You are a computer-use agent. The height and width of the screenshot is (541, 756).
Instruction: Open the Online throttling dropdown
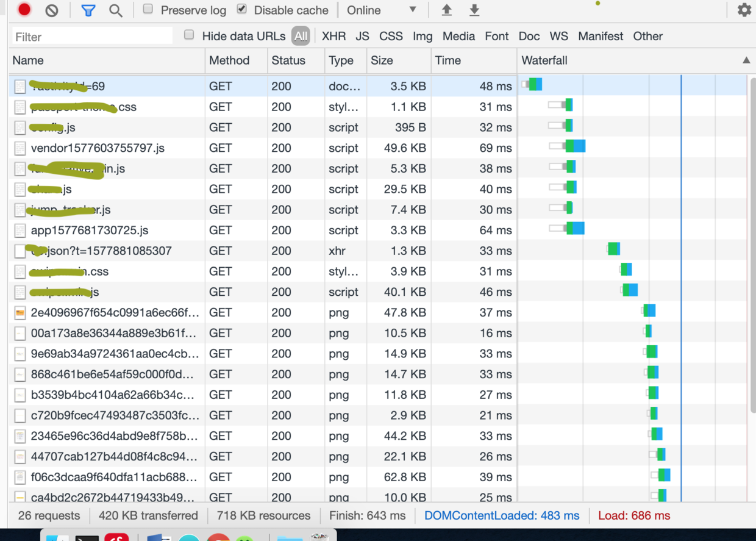[382, 10]
